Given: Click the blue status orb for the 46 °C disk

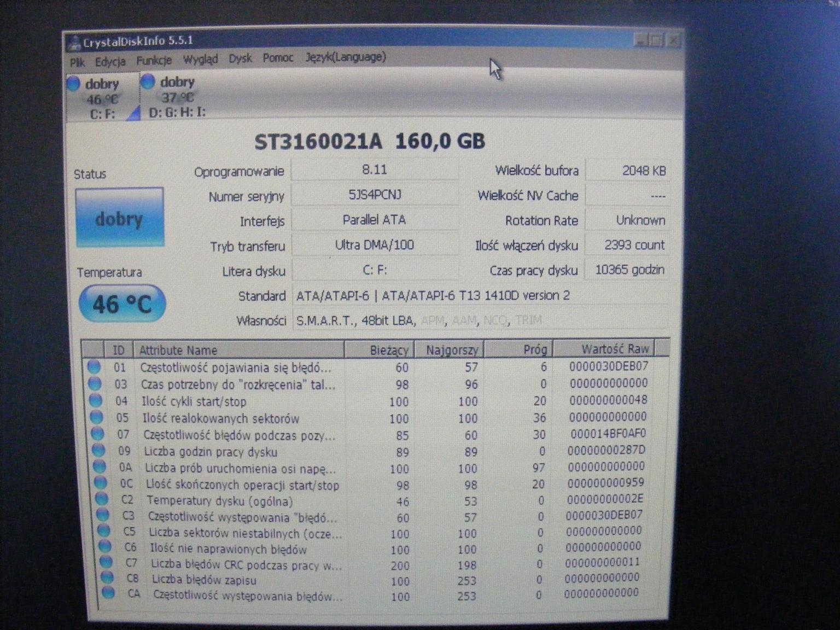Looking at the screenshot, I should point(73,84).
